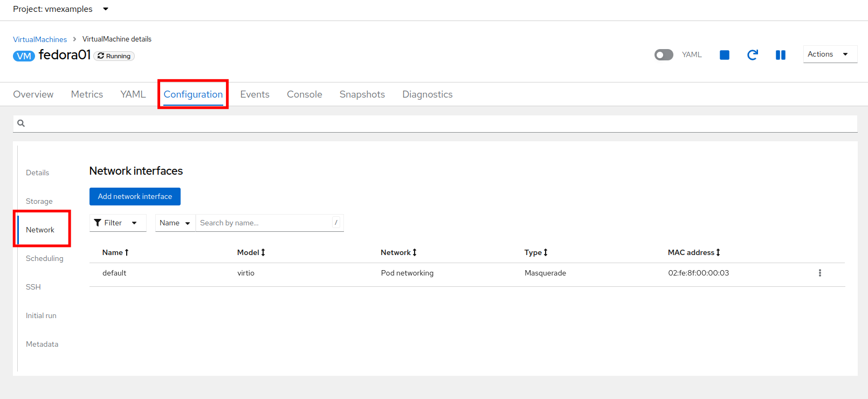Select Metadata in configuration sidebar
The width and height of the screenshot is (868, 399).
pyautogui.click(x=42, y=344)
